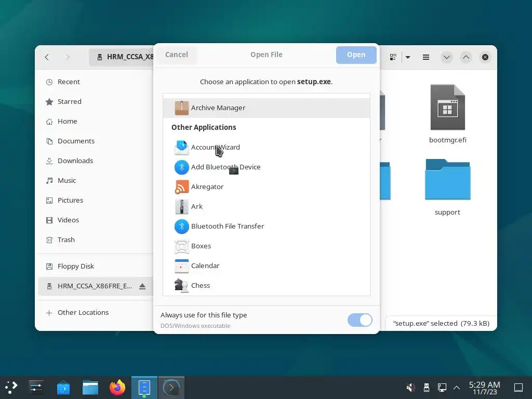Toggle Always use for this file type
The height and width of the screenshot is (399, 532).
360,320
